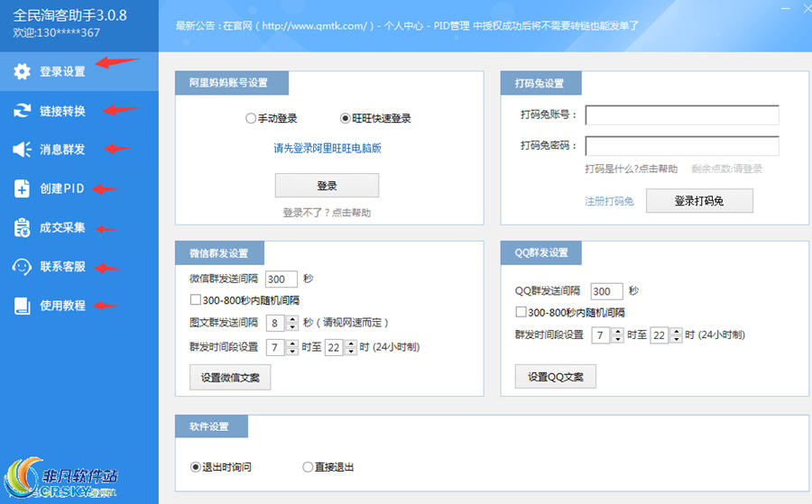Click the gear icon for 登录设置

(x=22, y=71)
